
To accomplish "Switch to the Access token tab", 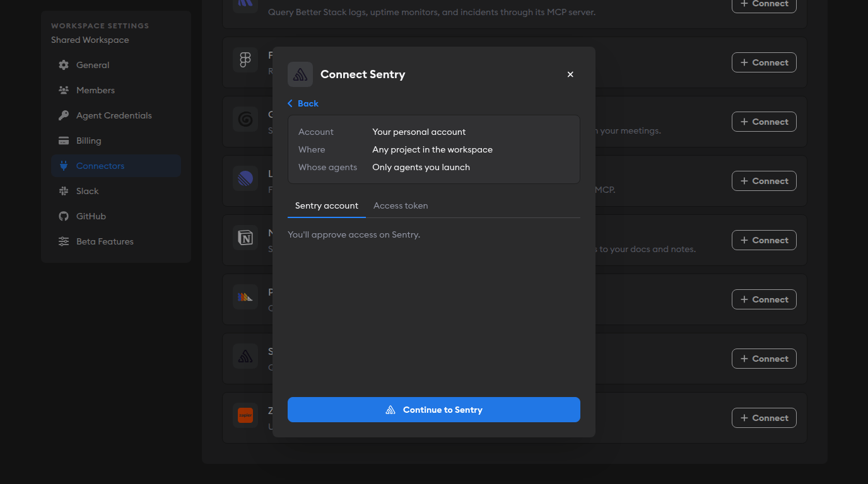I will 401,205.
